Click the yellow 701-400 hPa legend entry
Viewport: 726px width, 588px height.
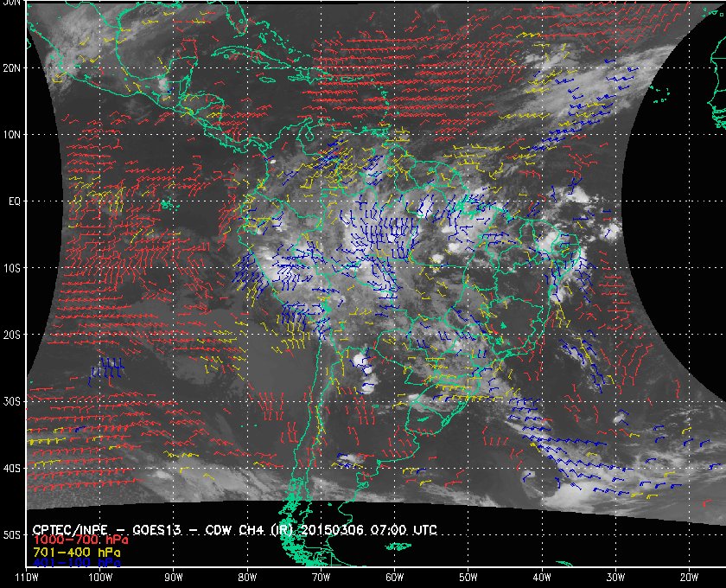(76, 553)
